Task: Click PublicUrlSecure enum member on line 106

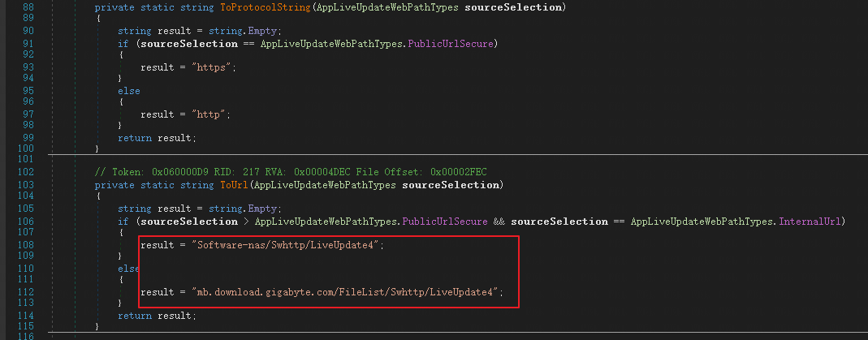Action: (444, 222)
